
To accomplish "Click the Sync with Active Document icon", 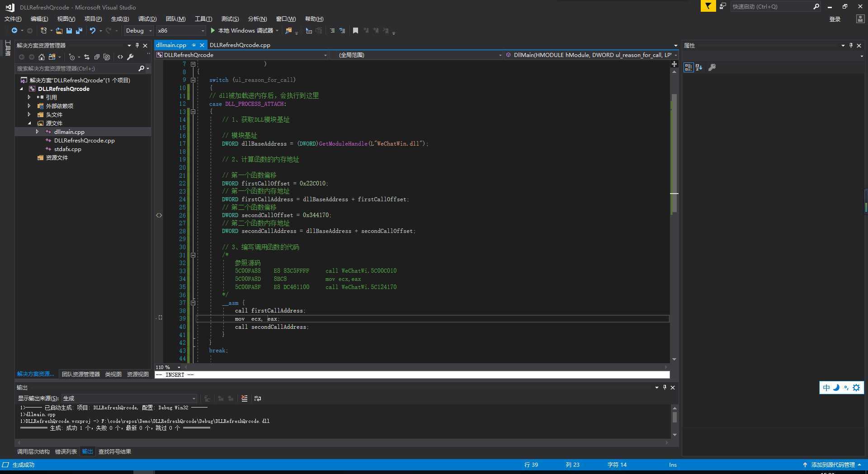I will (87, 57).
